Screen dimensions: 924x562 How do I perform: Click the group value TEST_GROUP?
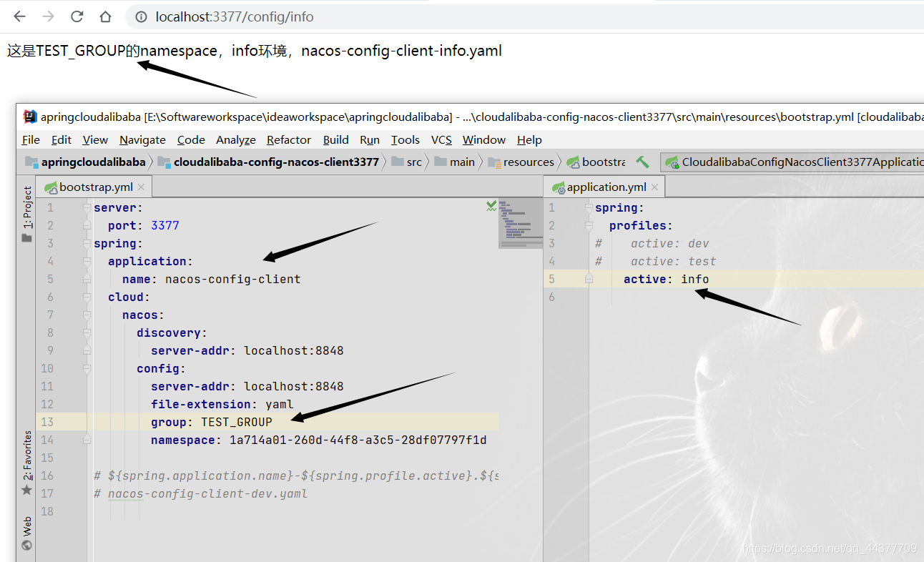click(237, 422)
